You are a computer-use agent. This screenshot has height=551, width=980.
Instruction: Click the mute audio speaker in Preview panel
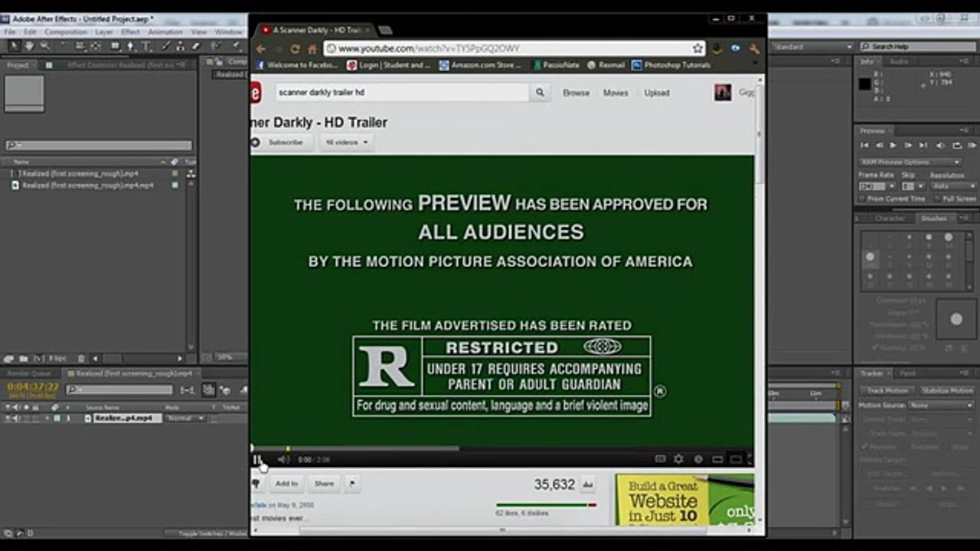pyautogui.click(x=942, y=145)
